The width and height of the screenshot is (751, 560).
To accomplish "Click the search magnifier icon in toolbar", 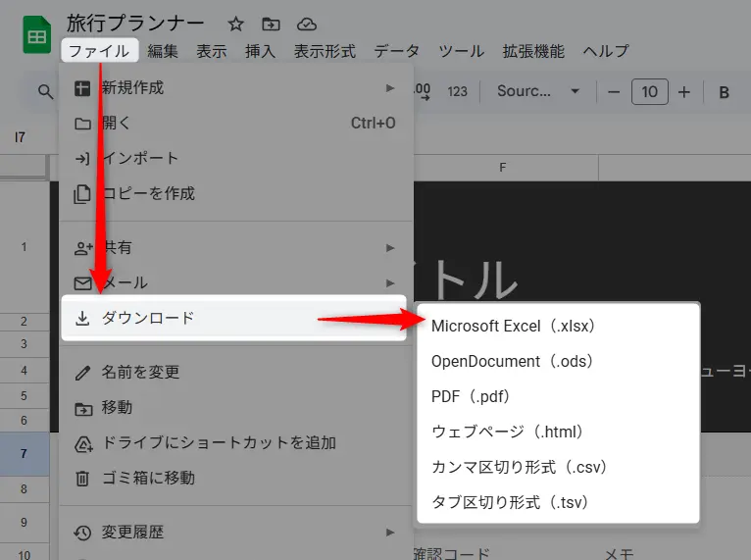I will pos(45,92).
